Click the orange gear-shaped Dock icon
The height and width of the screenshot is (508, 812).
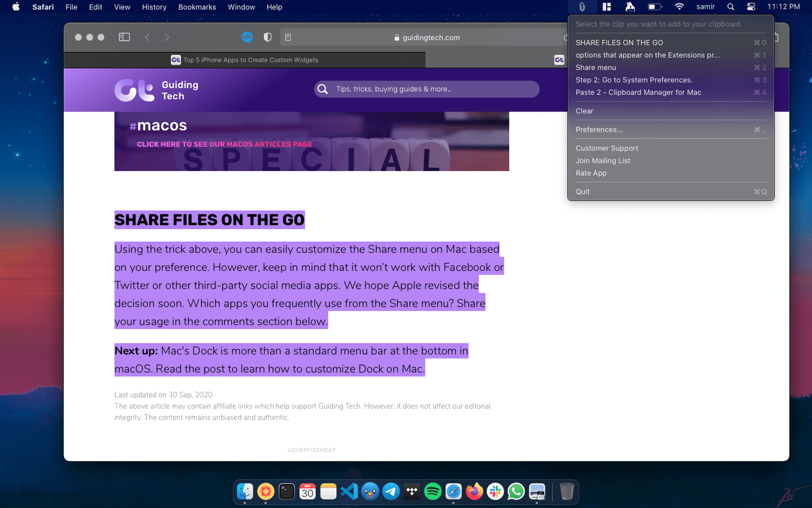coord(265,492)
